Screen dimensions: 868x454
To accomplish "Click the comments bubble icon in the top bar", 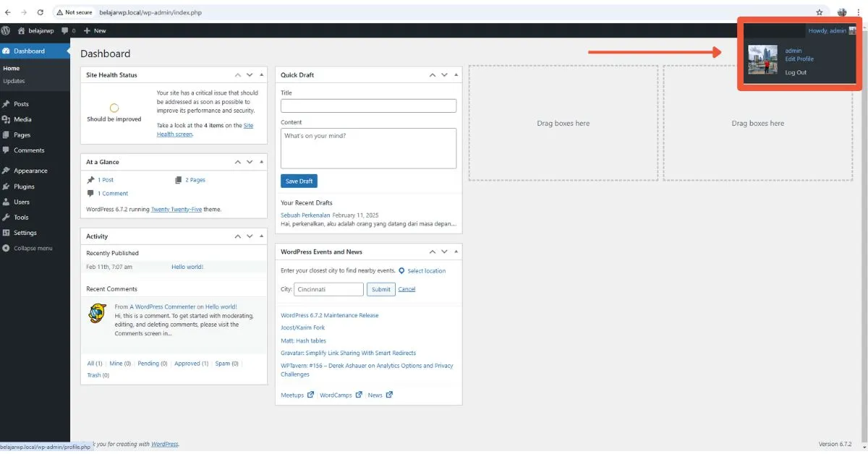I will (x=65, y=30).
